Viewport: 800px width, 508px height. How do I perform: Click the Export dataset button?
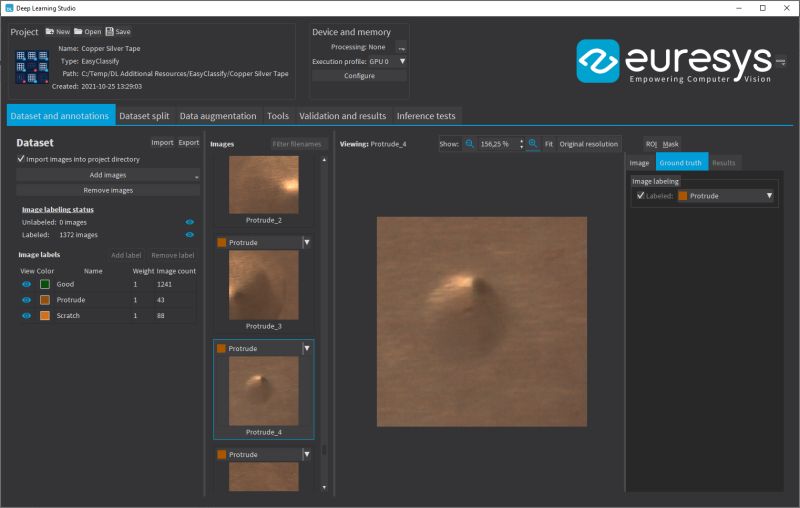[x=189, y=142]
